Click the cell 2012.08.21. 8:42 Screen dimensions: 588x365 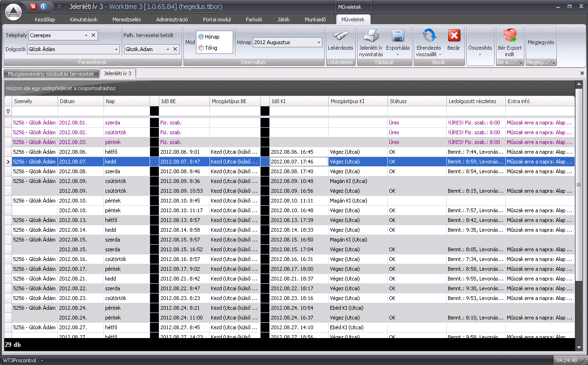pos(184,279)
